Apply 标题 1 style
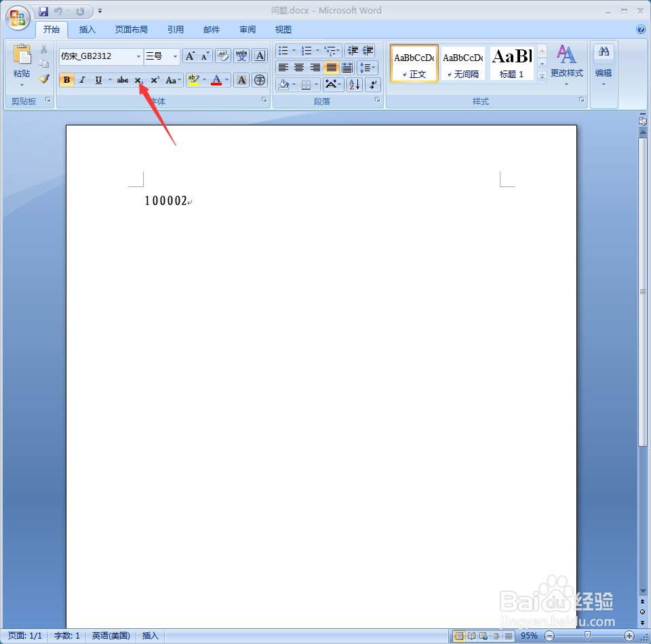 [x=511, y=64]
